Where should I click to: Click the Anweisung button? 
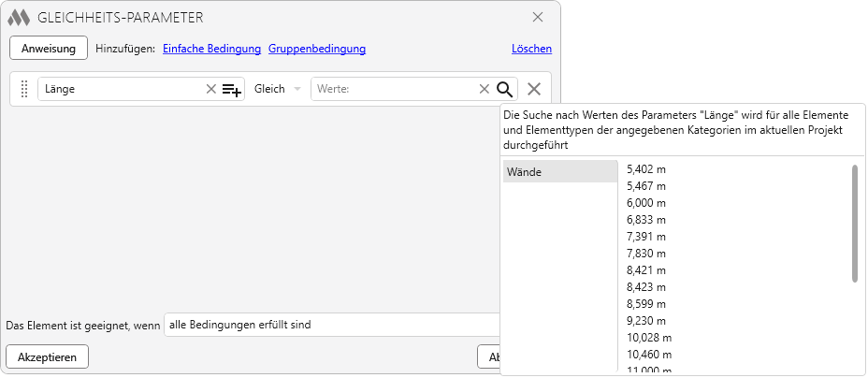49,48
